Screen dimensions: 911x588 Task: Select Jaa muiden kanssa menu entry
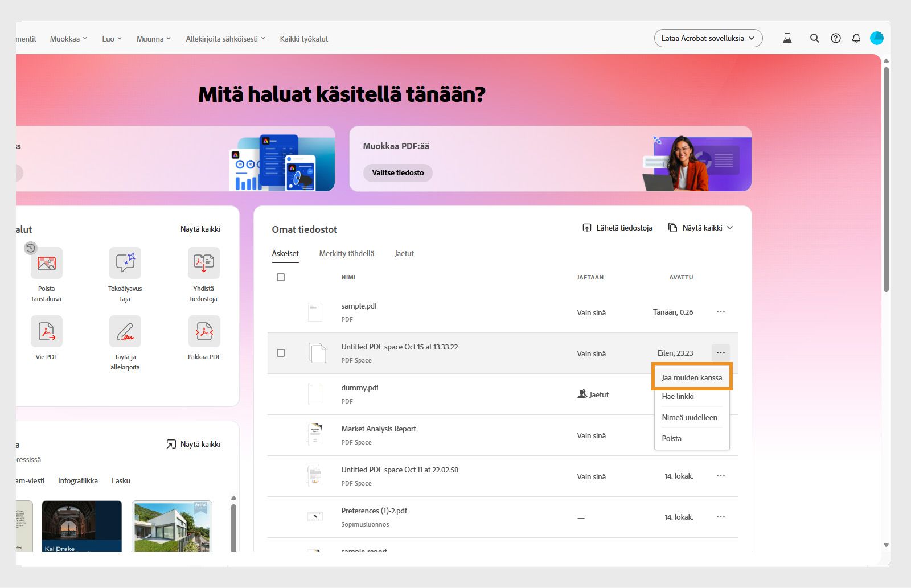click(x=691, y=377)
